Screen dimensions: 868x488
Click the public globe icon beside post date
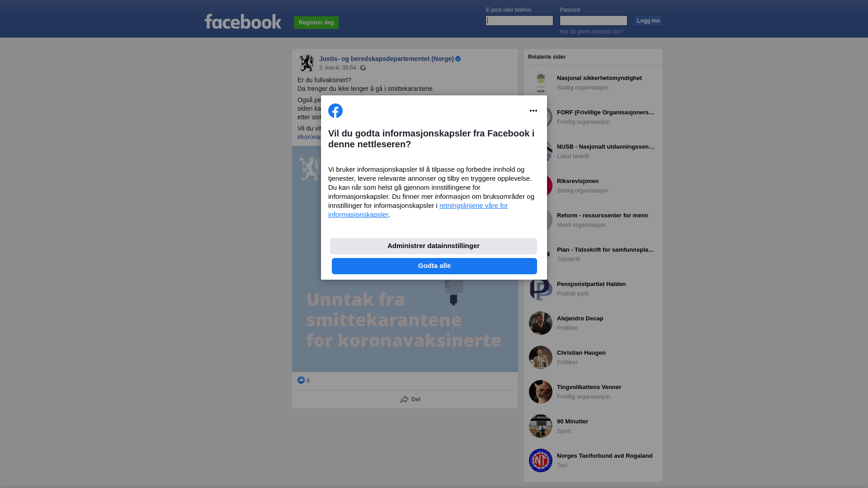coord(363,68)
